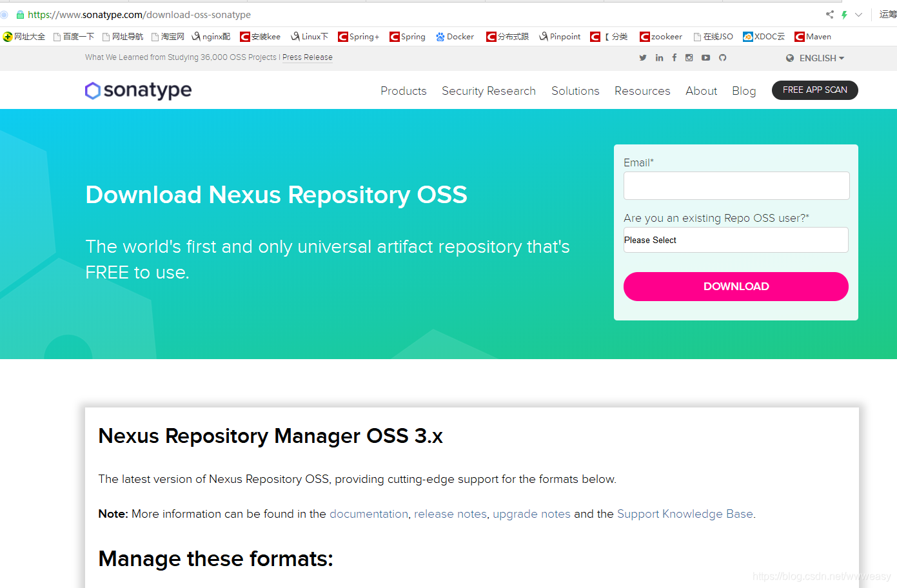Click the Download Nexus Repository OSS heading
The image size is (897, 588).
point(277,195)
